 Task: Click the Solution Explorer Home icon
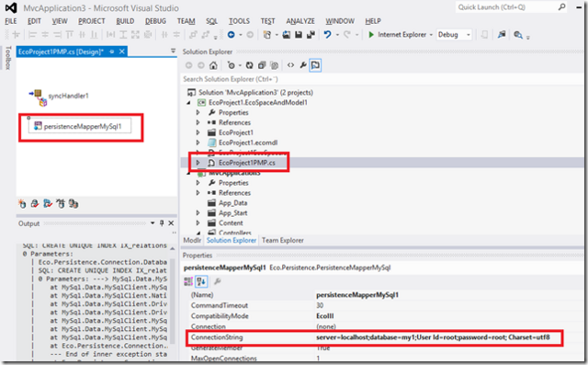point(213,65)
